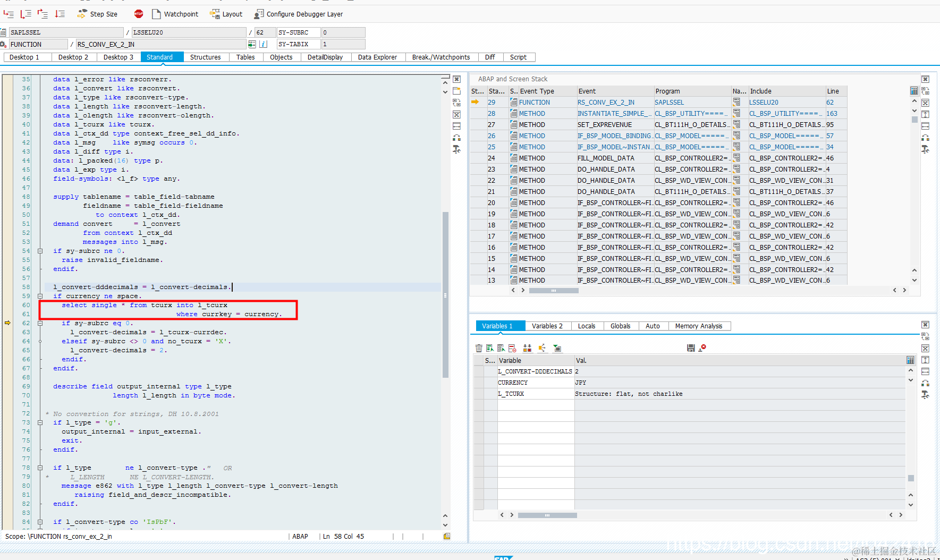Switch to the Globals tab
This screenshot has height=560, width=940.
pos(621,326)
